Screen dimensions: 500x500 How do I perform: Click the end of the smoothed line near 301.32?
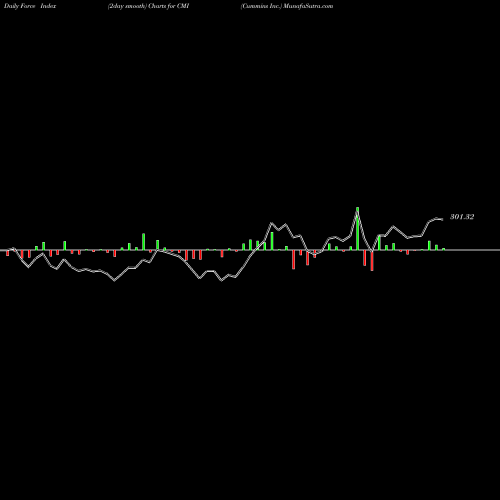click(x=442, y=219)
